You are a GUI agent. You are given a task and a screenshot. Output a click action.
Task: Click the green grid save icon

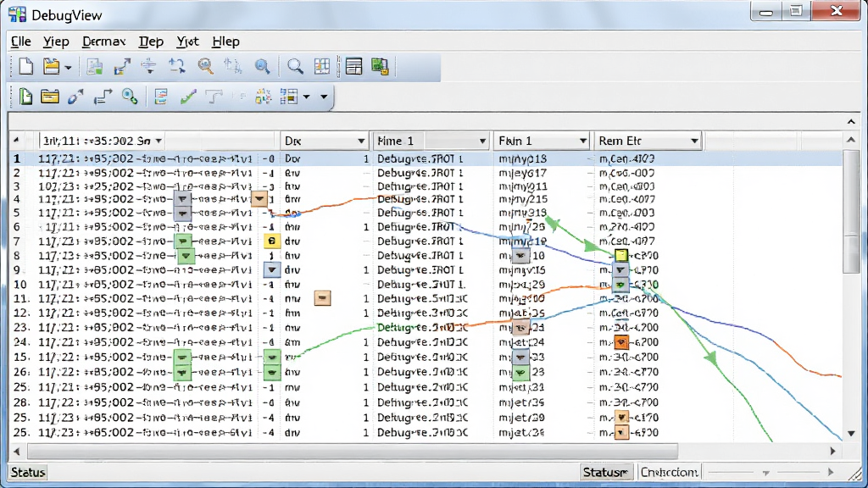click(380, 66)
